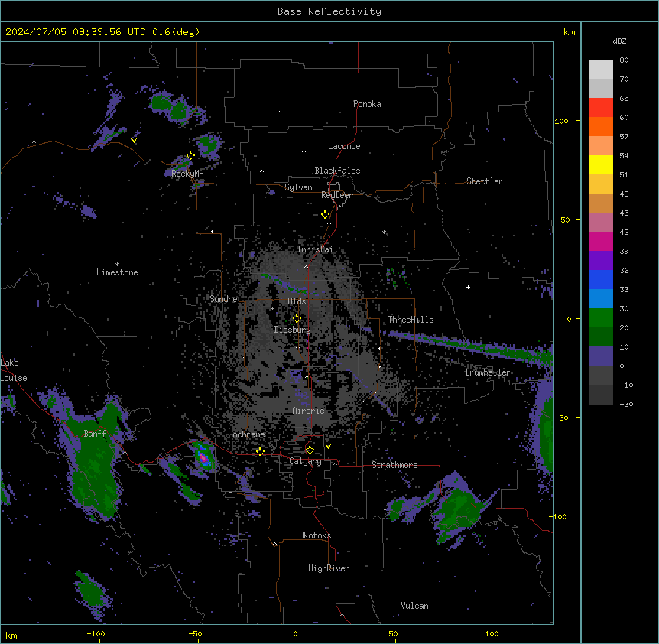Click the Lake Louise label
This screenshot has height=644, width=659.
(14, 370)
